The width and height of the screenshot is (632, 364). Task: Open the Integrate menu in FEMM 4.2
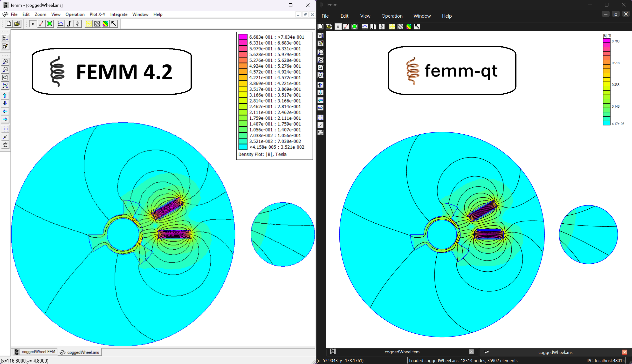pyautogui.click(x=119, y=14)
